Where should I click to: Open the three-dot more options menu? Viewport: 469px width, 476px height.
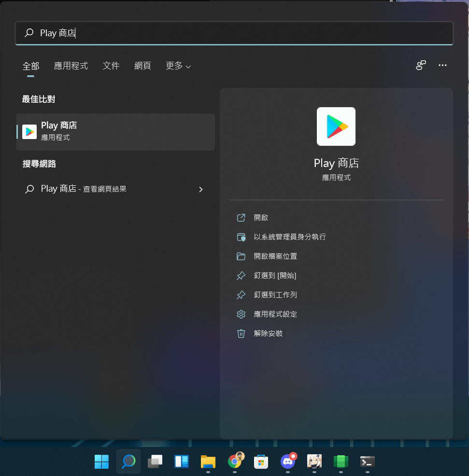tap(442, 66)
